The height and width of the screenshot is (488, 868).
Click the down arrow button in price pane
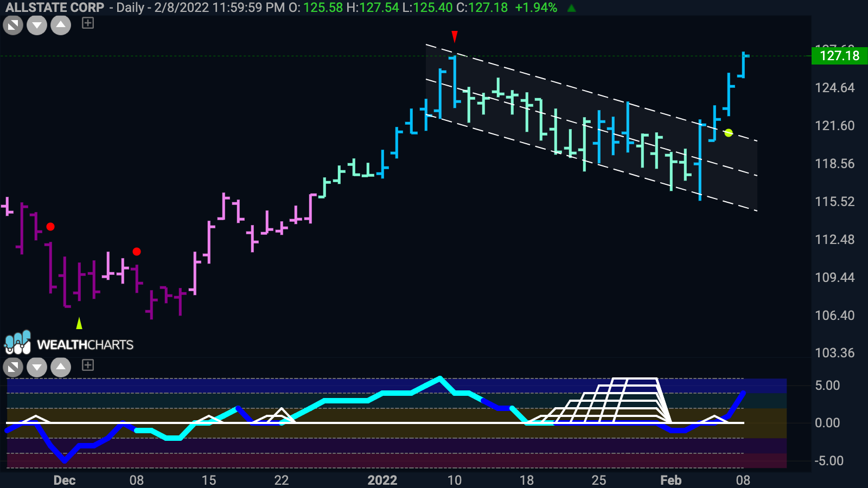[37, 25]
